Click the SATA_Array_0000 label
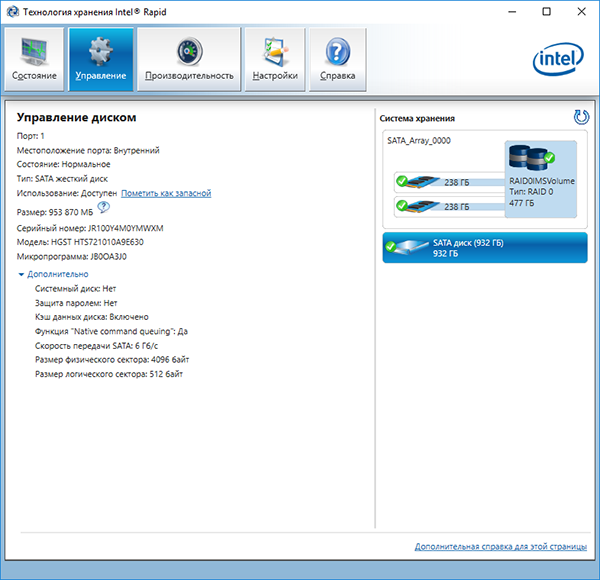Viewport: 600px width, 580px height. point(419,141)
